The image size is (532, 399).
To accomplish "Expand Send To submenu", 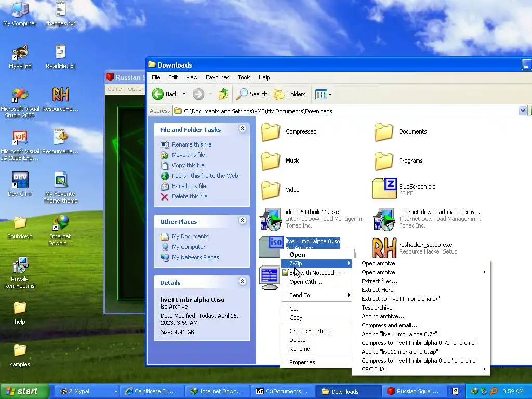I will pos(316,295).
